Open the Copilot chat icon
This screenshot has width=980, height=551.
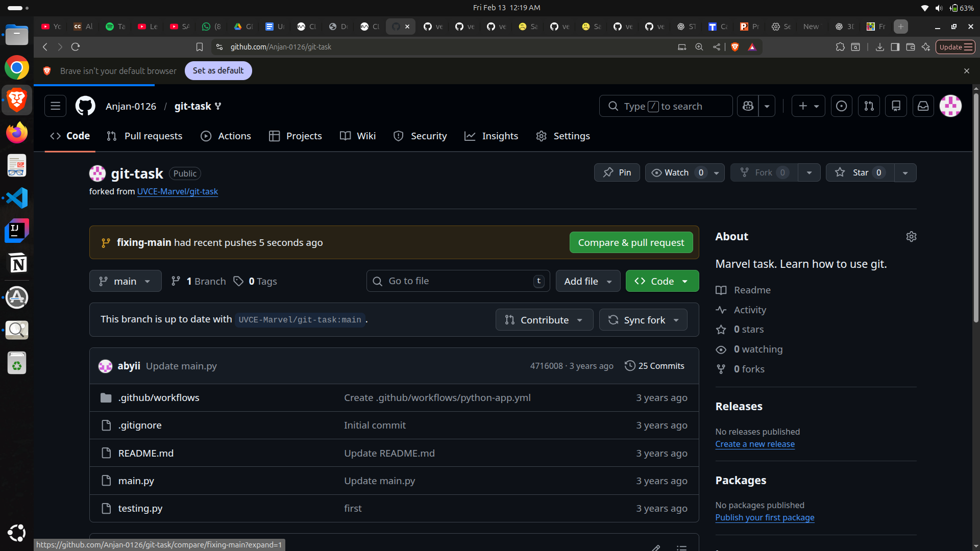pos(748,106)
